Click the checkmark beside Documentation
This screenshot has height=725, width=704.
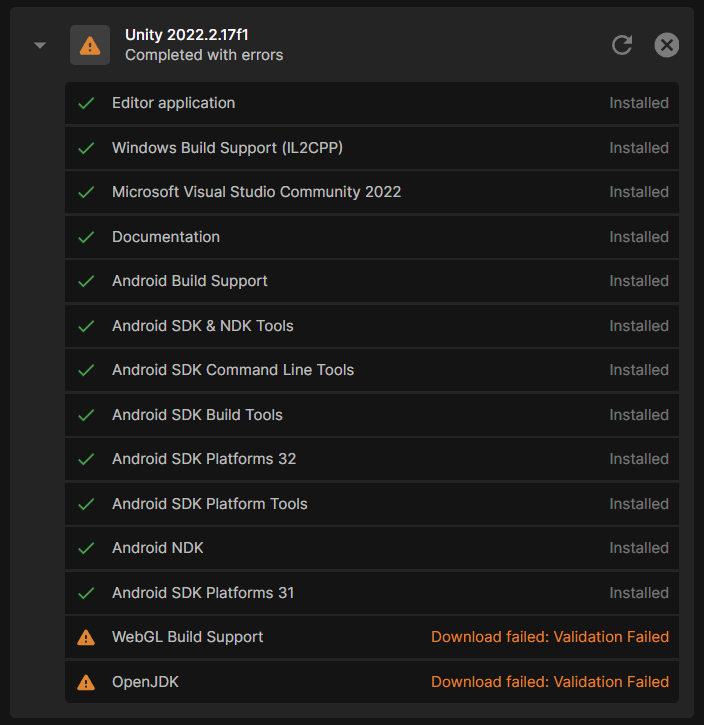coord(87,237)
